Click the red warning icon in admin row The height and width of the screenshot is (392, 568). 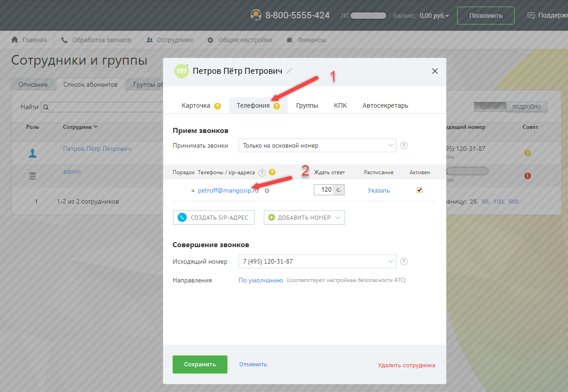click(527, 176)
